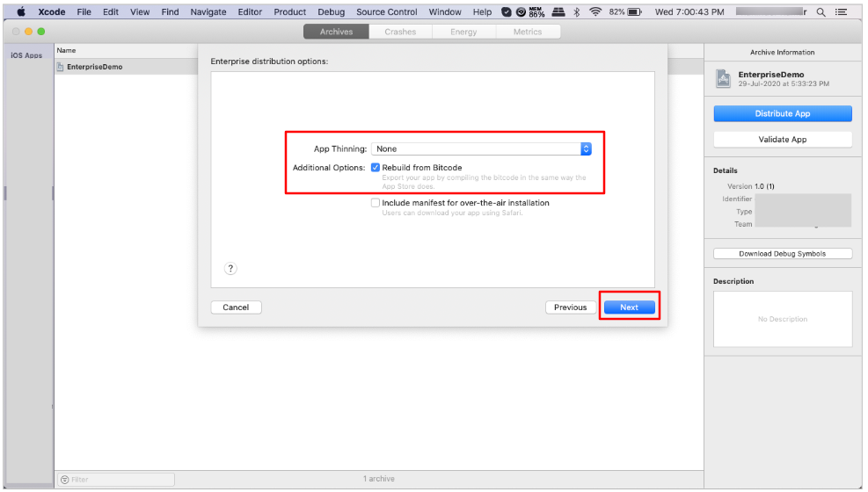Uncheck Rebuild from Bitcode checkbox
The width and height of the screenshot is (868, 492).
(x=376, y=168)
